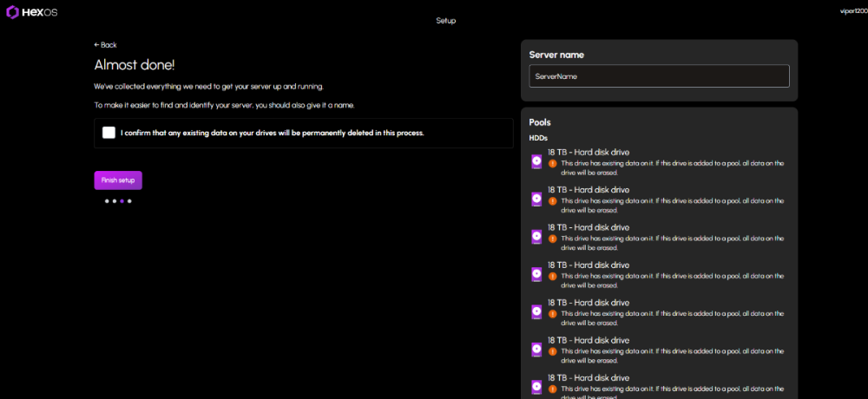Select the first setup step dot
This screenshot has height=399, width=868.
[107, 201]
